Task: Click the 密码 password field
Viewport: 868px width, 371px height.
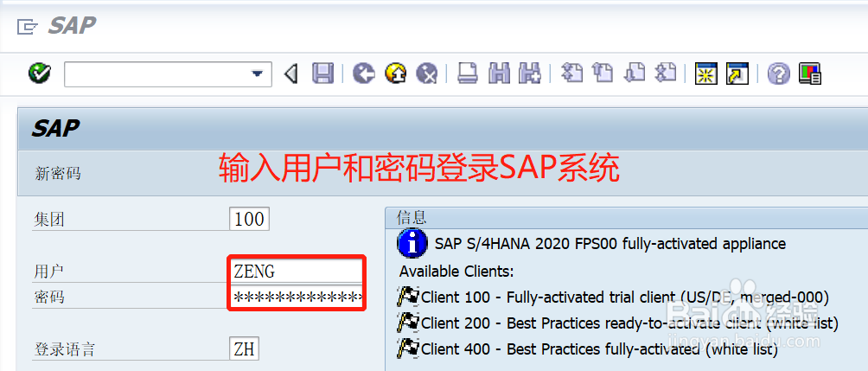Action: [297, 297]
